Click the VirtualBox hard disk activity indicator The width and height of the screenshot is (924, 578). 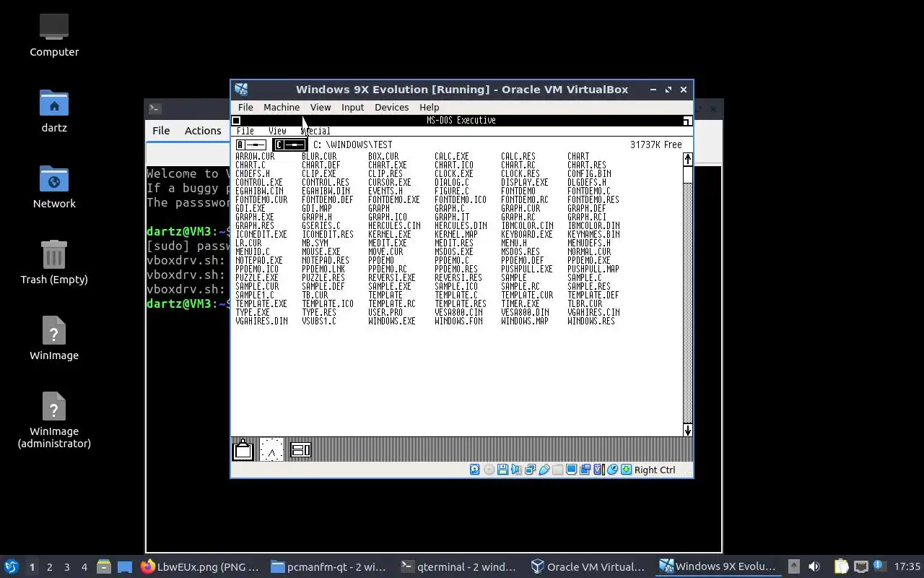click(474, 470)
